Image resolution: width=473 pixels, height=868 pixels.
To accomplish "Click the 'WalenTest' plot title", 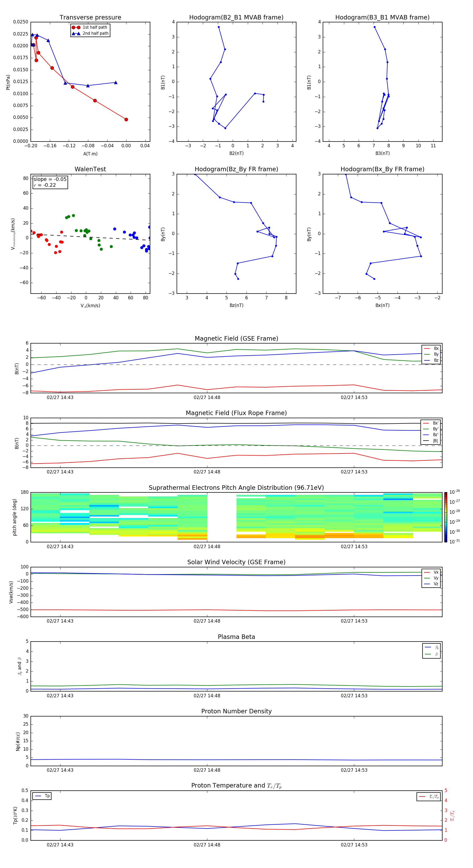I will pos(90,169).
